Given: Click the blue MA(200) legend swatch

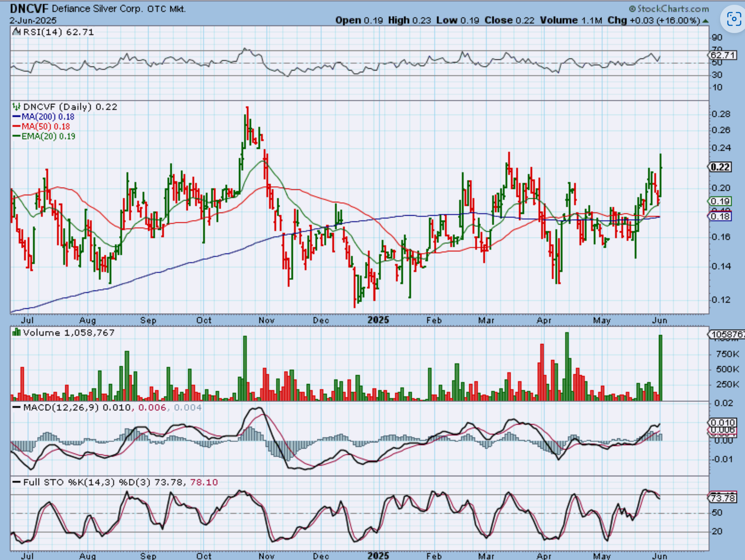Looking at the screenshot, I should coord(16,117).
